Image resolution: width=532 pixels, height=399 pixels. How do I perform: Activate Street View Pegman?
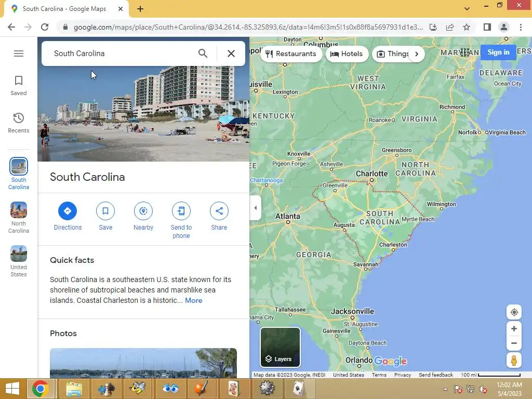pos(514,360)
